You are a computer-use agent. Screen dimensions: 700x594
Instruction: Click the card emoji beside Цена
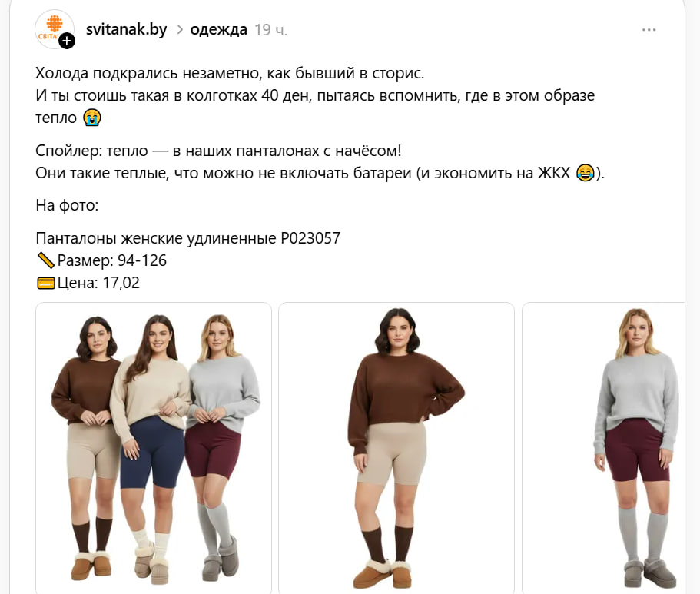pyautogui.click(x=45, y=283)
